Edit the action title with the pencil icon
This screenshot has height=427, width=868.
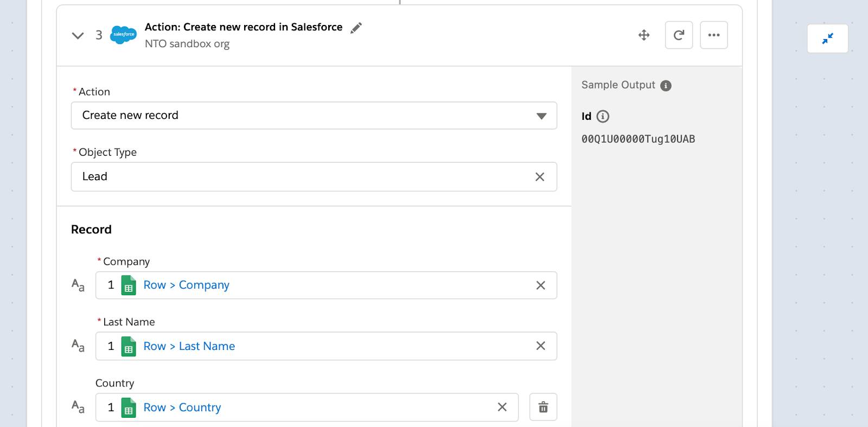tap(356, 28)
